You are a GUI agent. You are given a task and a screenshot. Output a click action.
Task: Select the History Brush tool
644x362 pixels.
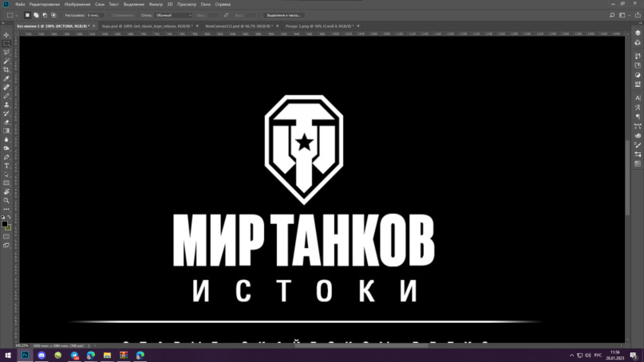coord(6,114)
